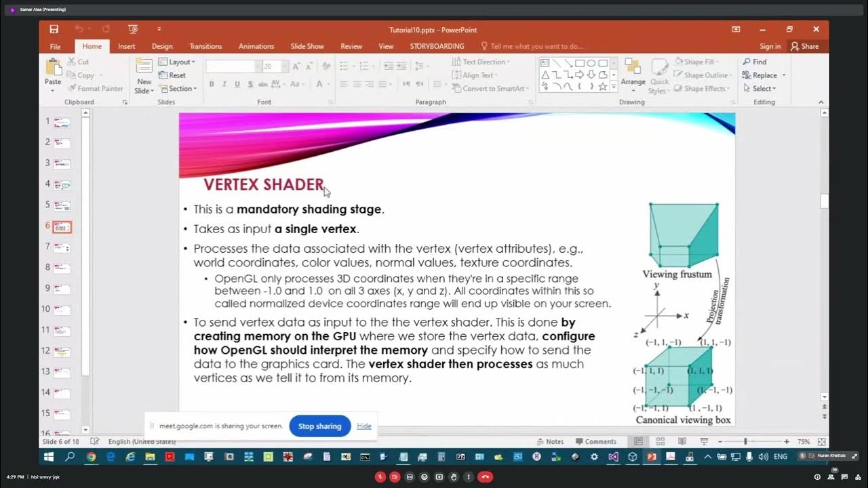Viewport: 868px width, 488px height.
Task: Switch to the STORYBOARDING tab
Action: point(437,46)
